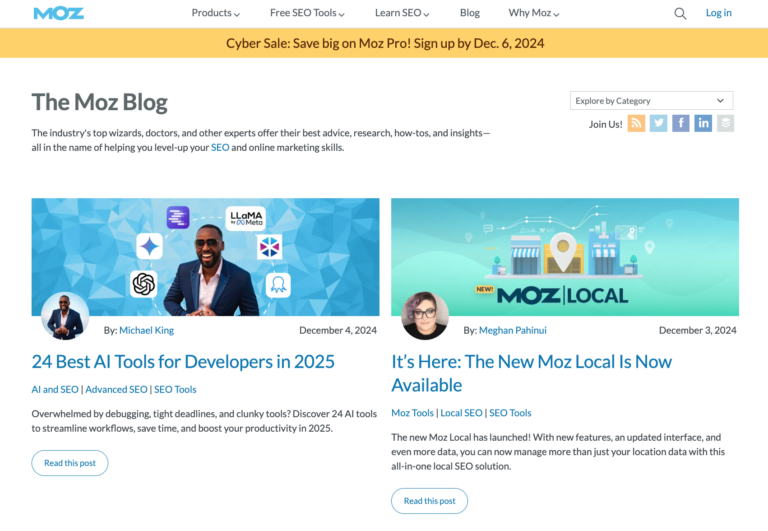Go to home via Moz logo

[x=59, y=13]
